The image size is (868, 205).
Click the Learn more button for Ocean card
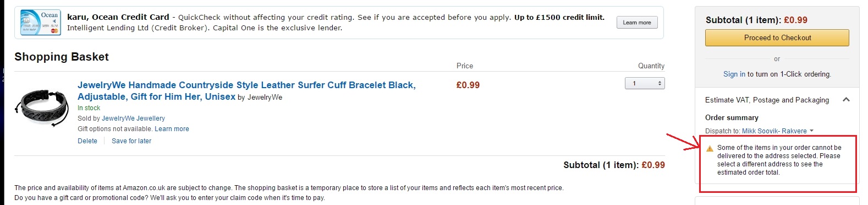click(637, 23)
